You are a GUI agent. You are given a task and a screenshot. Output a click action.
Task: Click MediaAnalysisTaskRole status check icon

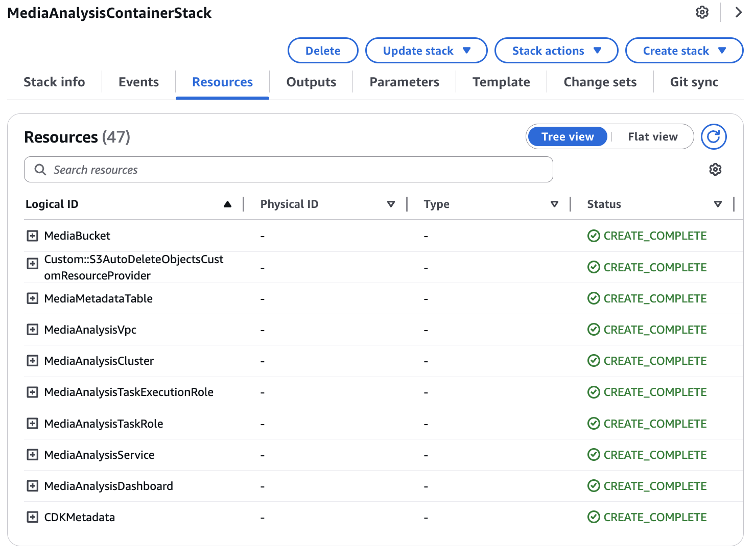594,424
